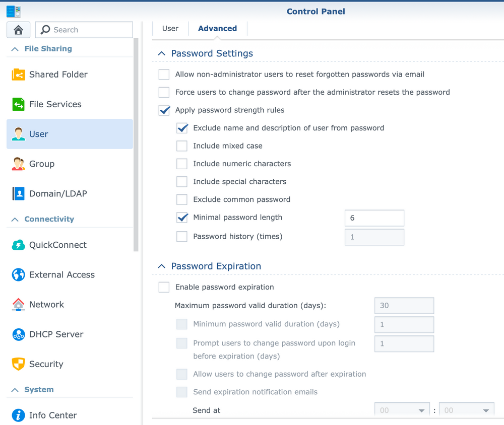
Task: Collapse the Password Settings section
Action: click(161, 53)
